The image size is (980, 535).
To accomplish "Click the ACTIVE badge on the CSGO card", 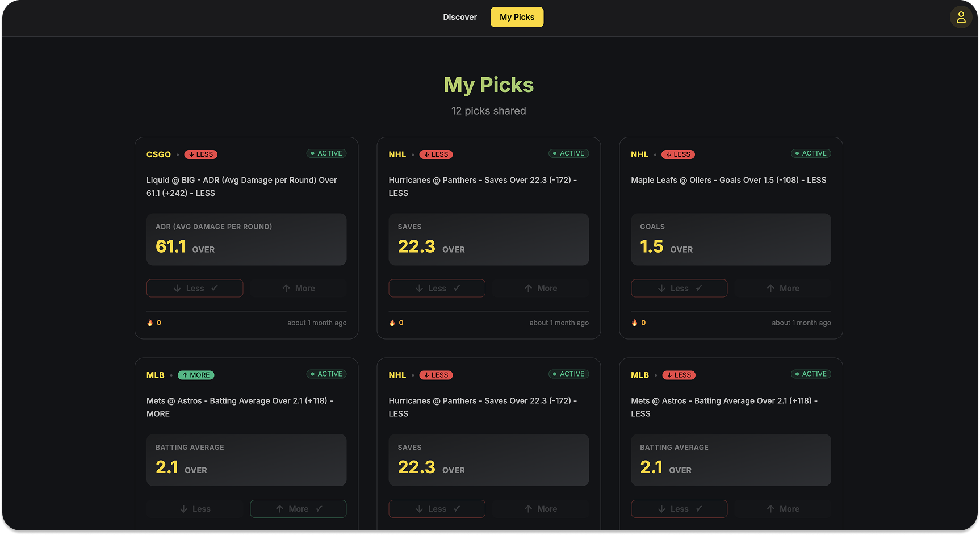I will (326, 153).
